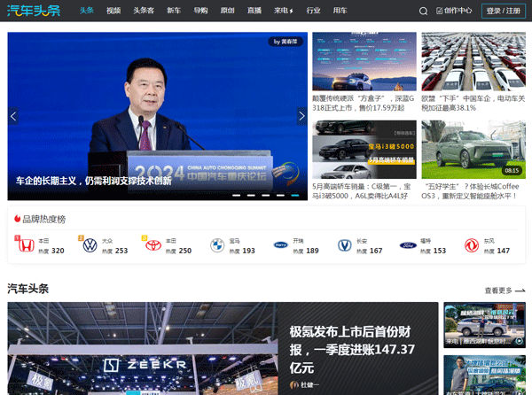Viewport: 532px width, 395px height.
Task: Open headline 极氪发布上市后首份财报
Action: [x=352, y=350]
